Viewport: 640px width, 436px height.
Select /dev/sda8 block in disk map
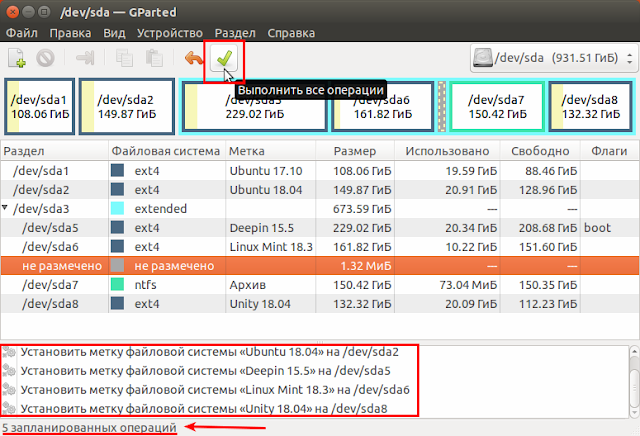coord(591,107)
